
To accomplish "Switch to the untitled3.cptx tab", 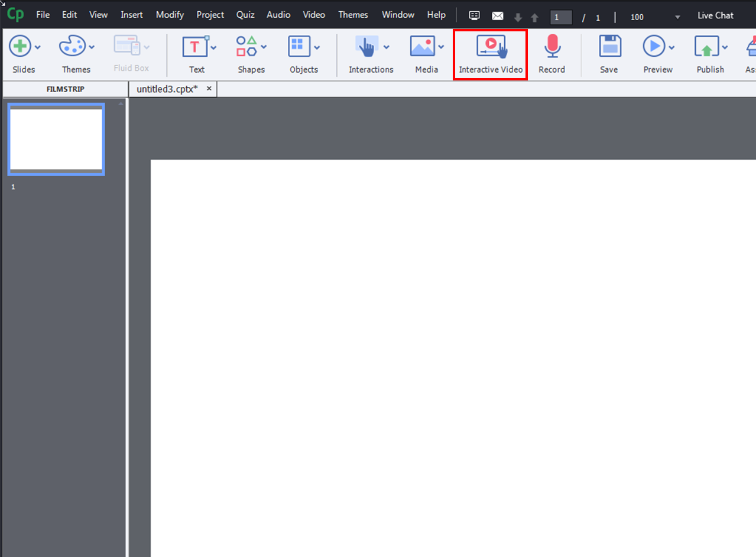I will coord(167,89).
